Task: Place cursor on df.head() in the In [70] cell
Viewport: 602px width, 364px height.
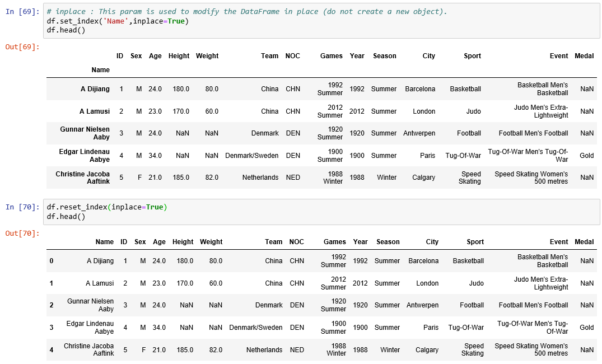Action: click(x=66, y=216)
